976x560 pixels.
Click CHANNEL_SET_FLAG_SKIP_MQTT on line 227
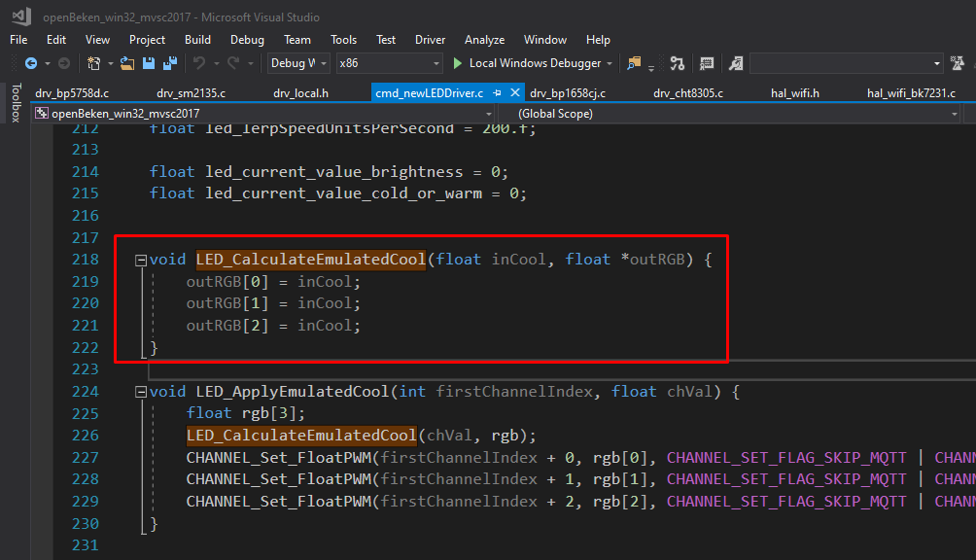point(786,458)
